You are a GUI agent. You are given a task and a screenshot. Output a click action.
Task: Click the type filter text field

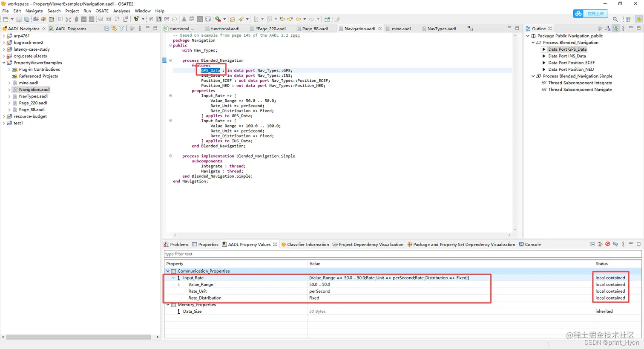(402, 254)
